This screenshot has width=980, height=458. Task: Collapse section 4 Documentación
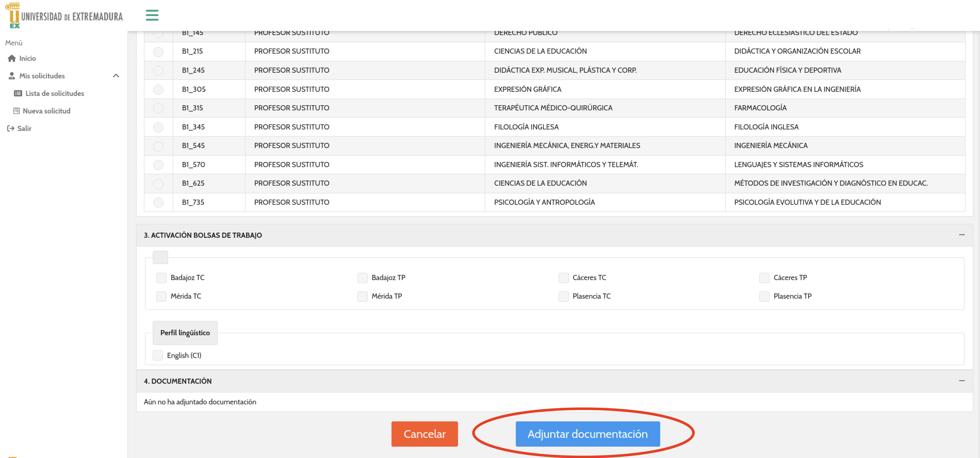coord(961,381)
